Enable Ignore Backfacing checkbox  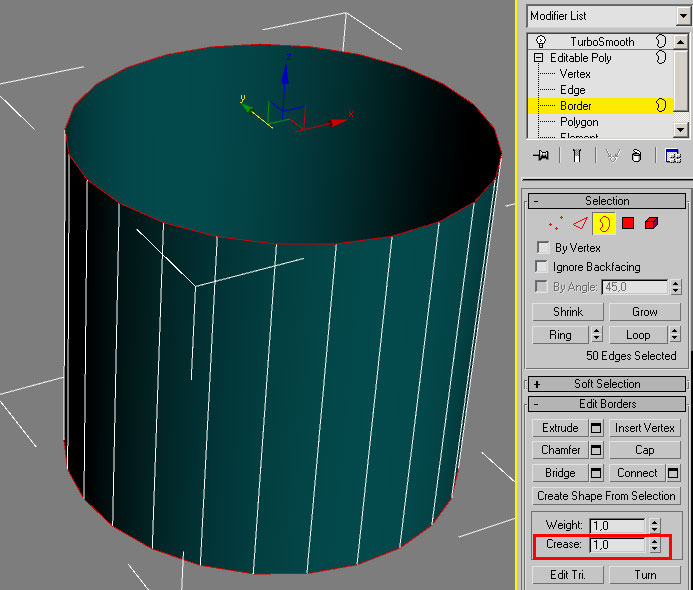[x=543, y=267]
